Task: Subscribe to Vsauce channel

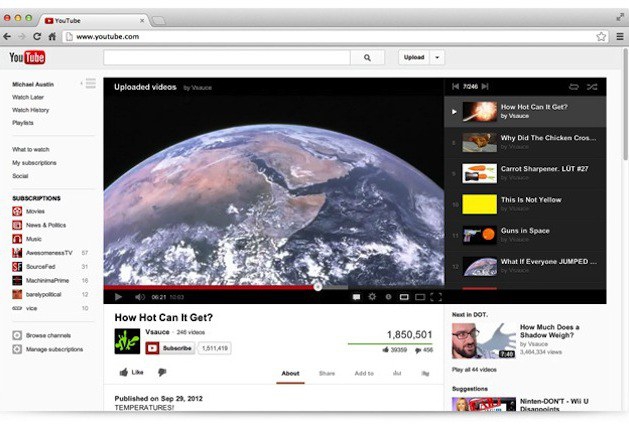Action: pos(170,348)
